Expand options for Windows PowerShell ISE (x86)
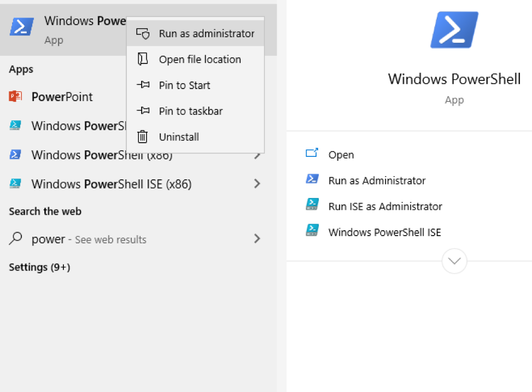 [x=257, y=184]
